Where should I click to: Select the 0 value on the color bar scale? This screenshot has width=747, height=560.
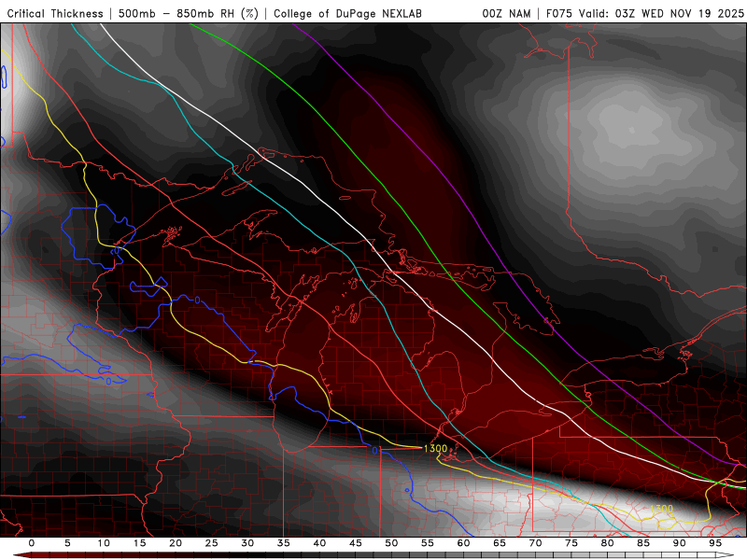[32, 543]
